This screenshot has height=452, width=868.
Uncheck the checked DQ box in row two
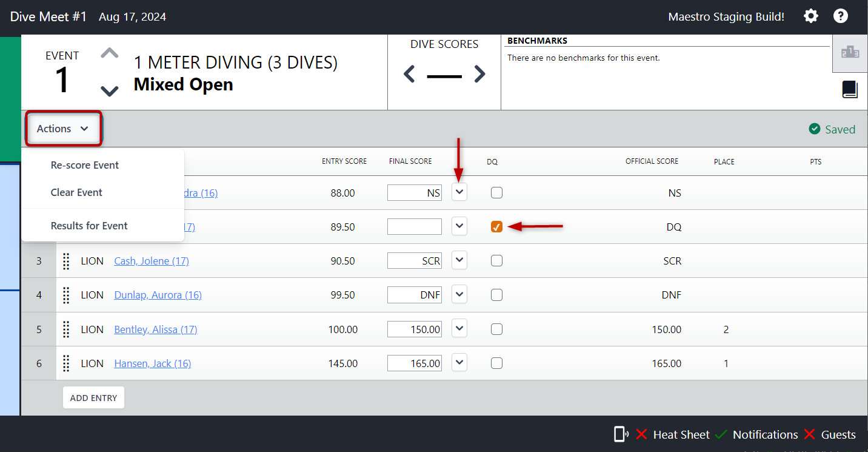point(496,227)
